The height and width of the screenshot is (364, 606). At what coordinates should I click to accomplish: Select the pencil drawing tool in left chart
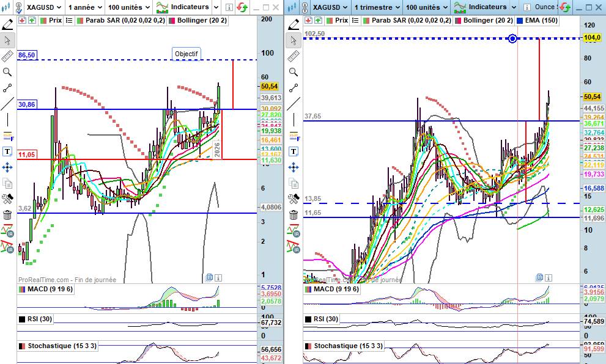click(7, 24)
